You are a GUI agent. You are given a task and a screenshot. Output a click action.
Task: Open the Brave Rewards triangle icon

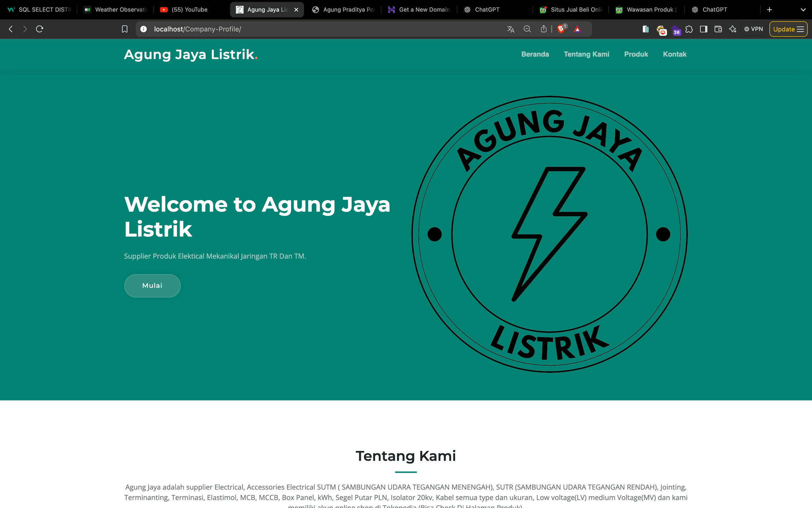tap(577, 29)
